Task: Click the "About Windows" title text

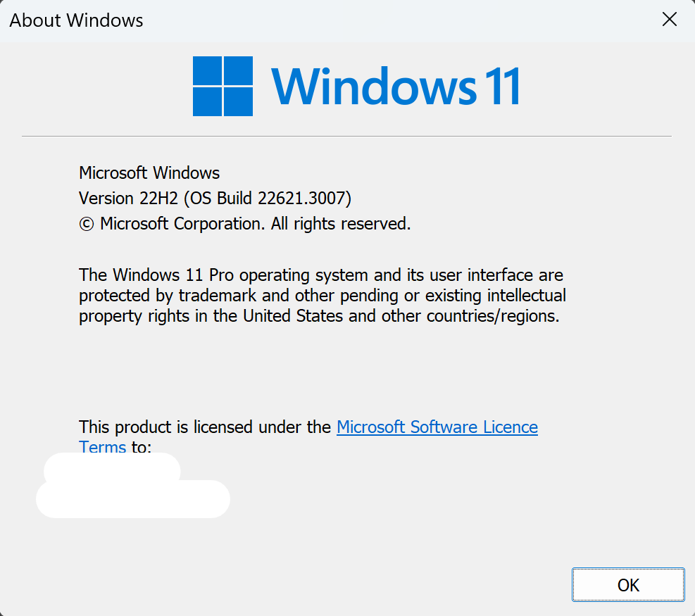Action: 76,20
